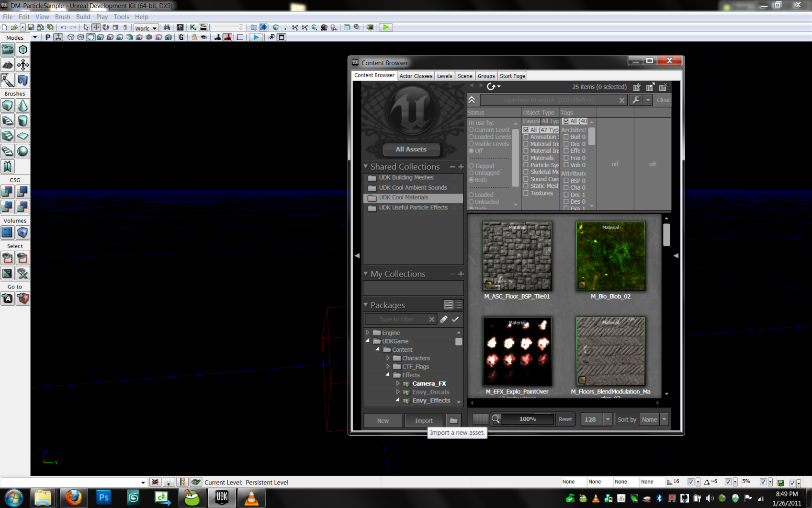Click 100% thumbnail zoom slider
The height and width of the screenshot is (508, 812).
[x=528, y=419]
